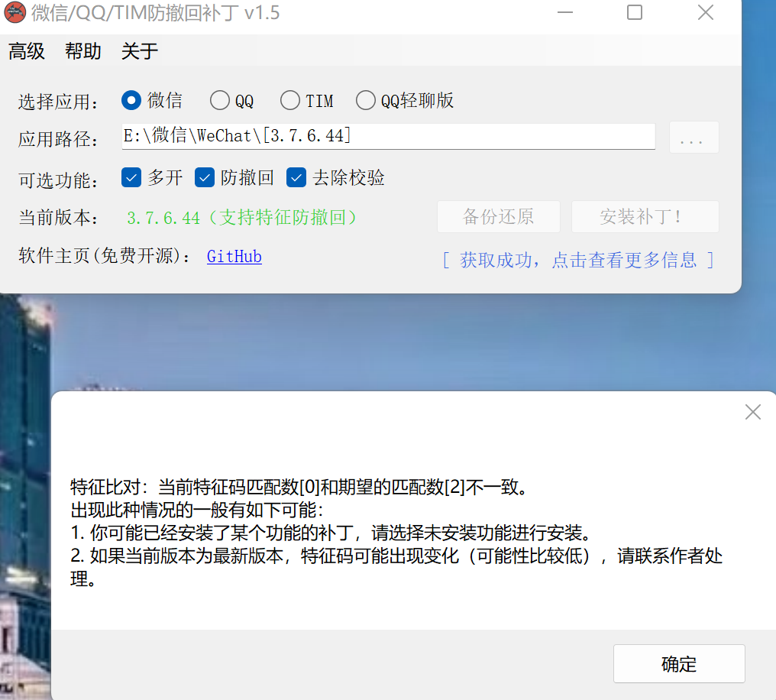Screen dimensions: 776x700
Task: Select the TIM radio button
Action: (307, 101)
